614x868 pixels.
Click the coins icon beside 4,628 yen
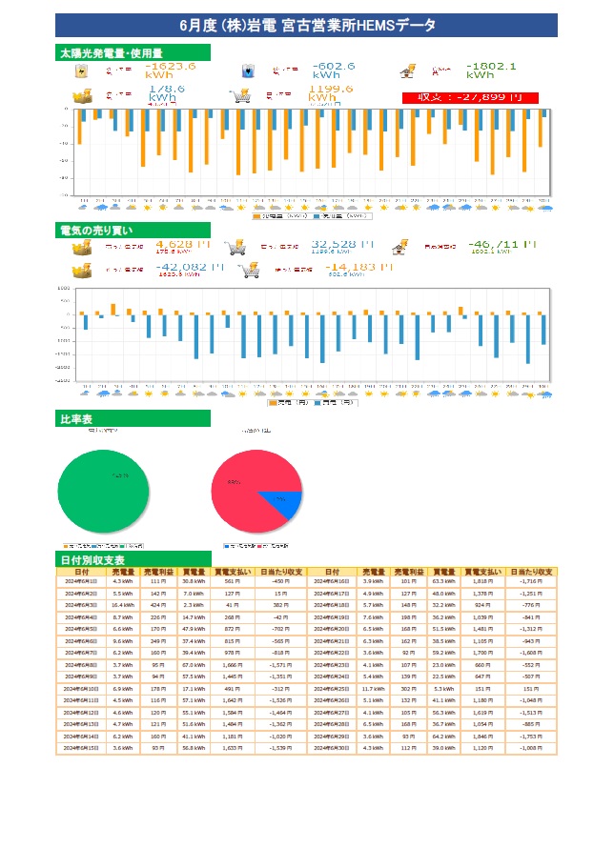82,247
